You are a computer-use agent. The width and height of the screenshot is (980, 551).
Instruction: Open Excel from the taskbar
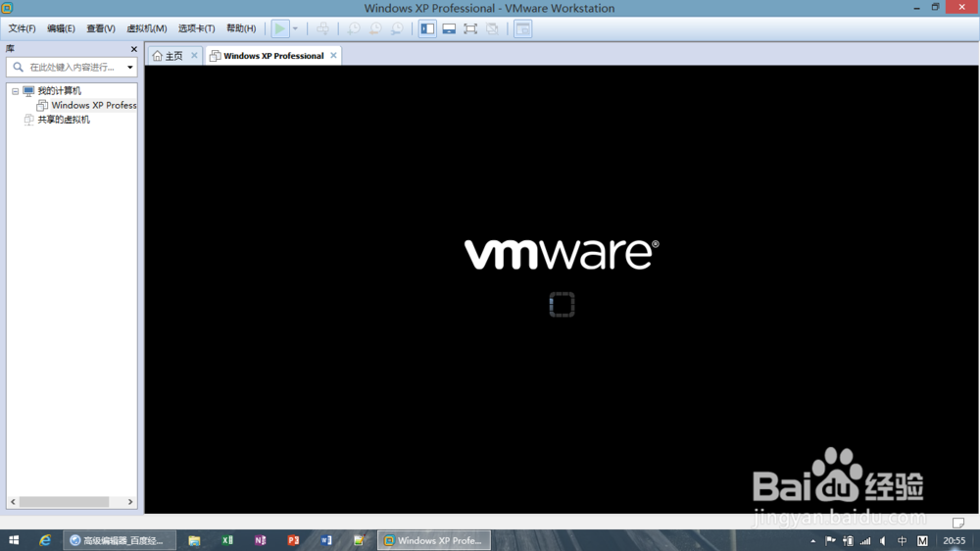pyautogui.click(x=227, y=540)
